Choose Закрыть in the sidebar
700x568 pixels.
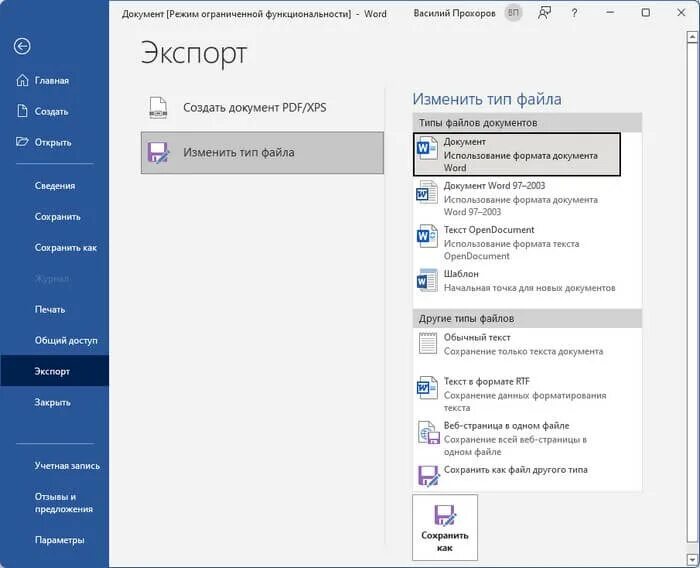(x=54, y=402)
